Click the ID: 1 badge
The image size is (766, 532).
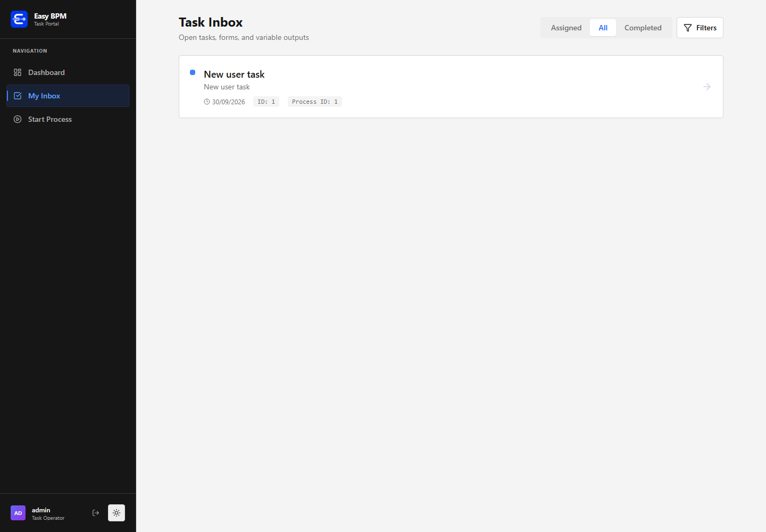click(266, 102)
